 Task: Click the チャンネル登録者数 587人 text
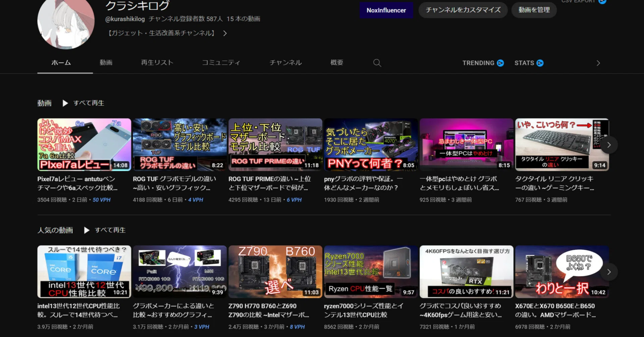[186, 19]
